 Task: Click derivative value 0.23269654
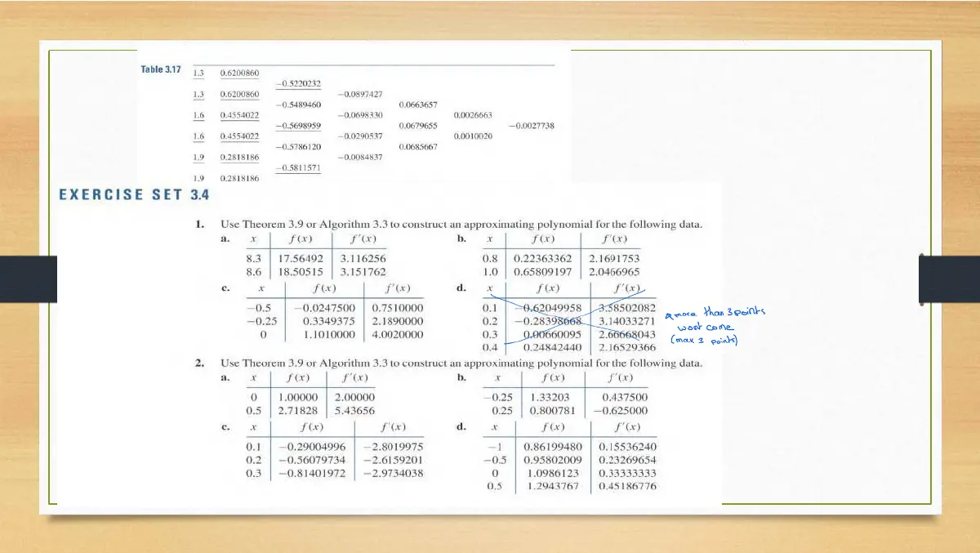627,460
